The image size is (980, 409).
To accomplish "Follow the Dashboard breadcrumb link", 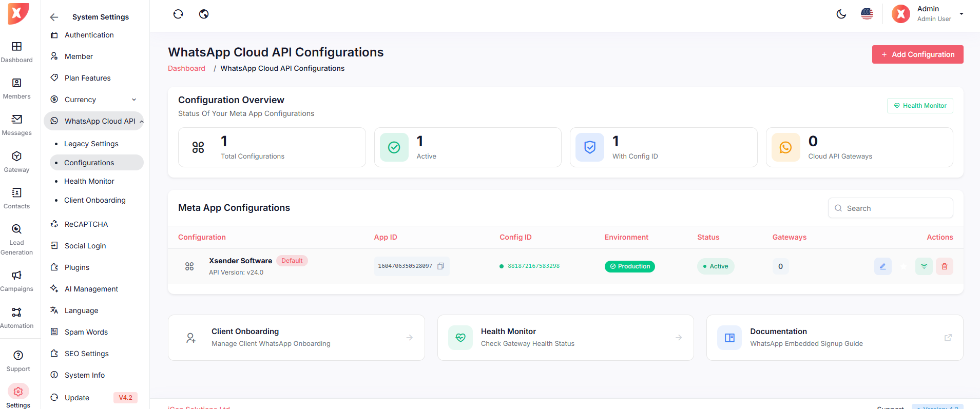I will click(x=186, y=68).
